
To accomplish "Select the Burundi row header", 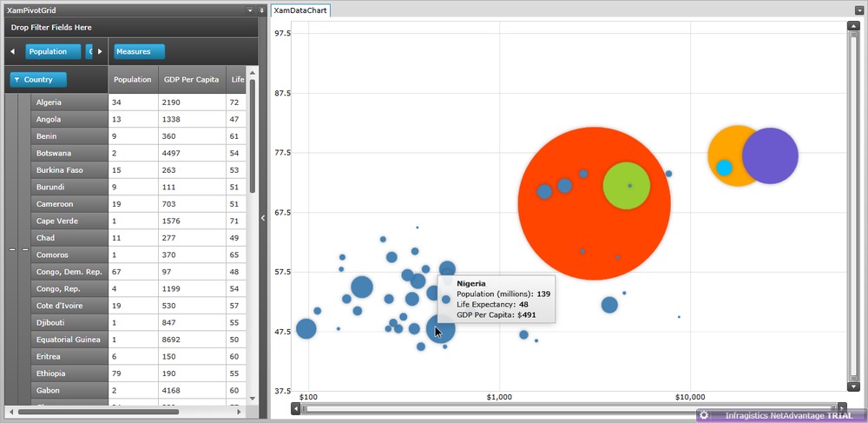I will pyautogui.click(x=69, y=187).
